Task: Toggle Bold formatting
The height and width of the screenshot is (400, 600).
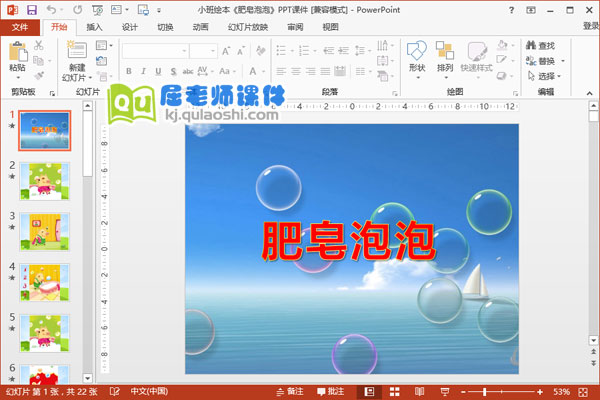Action: [129, 71]
